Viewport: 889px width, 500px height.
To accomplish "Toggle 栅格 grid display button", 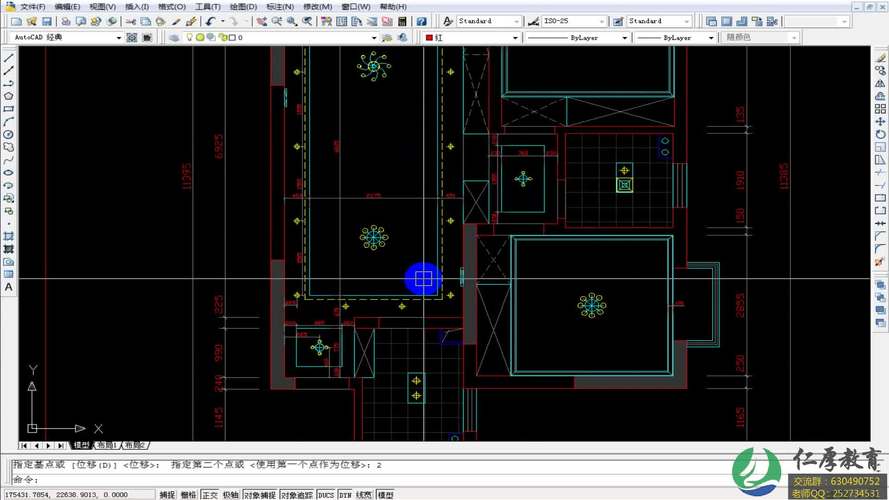I will [189, 495].
